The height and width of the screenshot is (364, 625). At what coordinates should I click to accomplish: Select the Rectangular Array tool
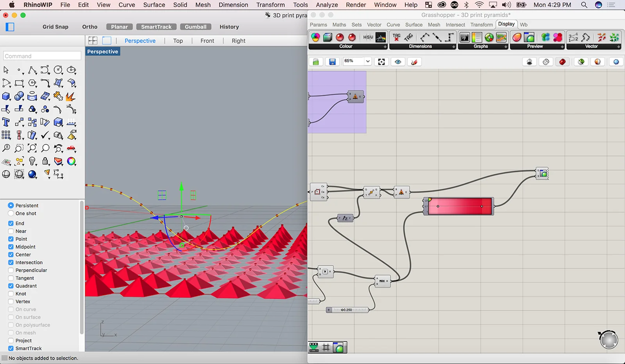(x=6, y=135)
